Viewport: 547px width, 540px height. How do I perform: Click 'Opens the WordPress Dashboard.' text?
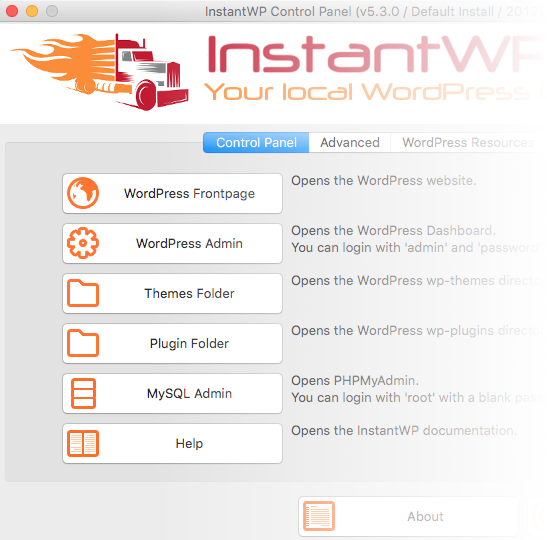pos(393,231)
